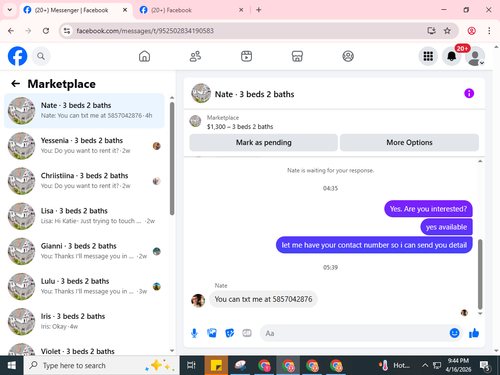This screenshot has height=375, width=500.
Task: Open the notifications bell
Action: (x=452, y=56)
